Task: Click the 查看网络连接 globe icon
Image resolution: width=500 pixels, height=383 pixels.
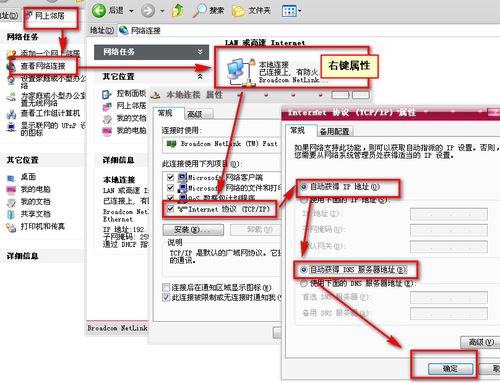Action: (11, 66)
